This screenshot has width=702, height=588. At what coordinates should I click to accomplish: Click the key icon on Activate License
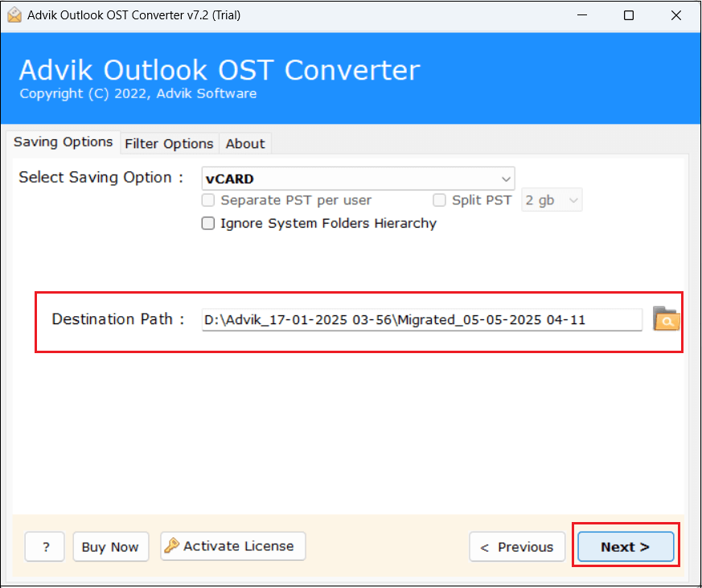(x=171, y=545)
